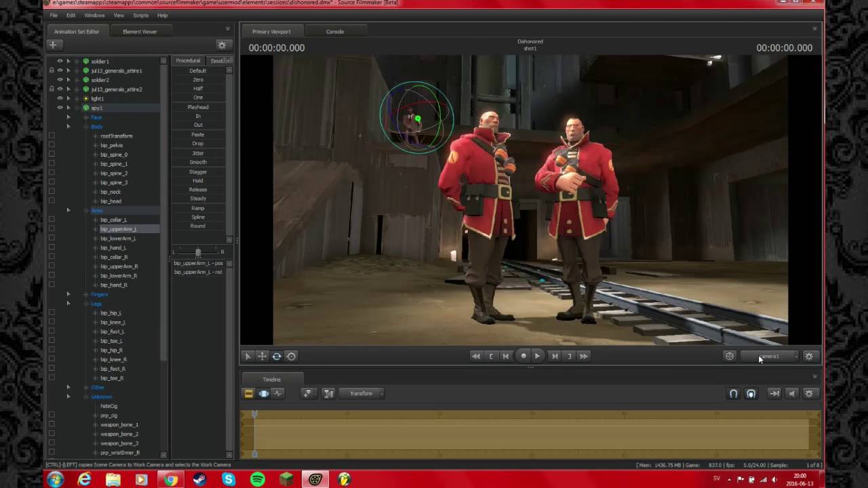The width and height of the screenshot is (868, 488).
Task: Toggle work camera icon beside camera1
Action: 730,356
